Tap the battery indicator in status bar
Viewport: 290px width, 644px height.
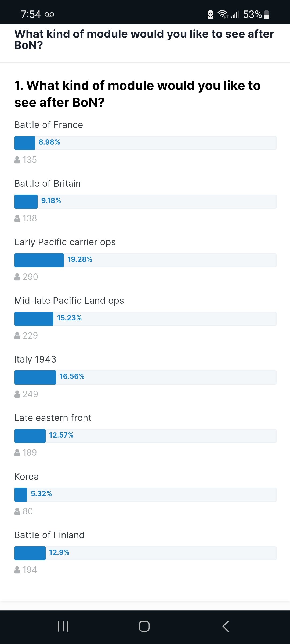[x=266, y=14]
